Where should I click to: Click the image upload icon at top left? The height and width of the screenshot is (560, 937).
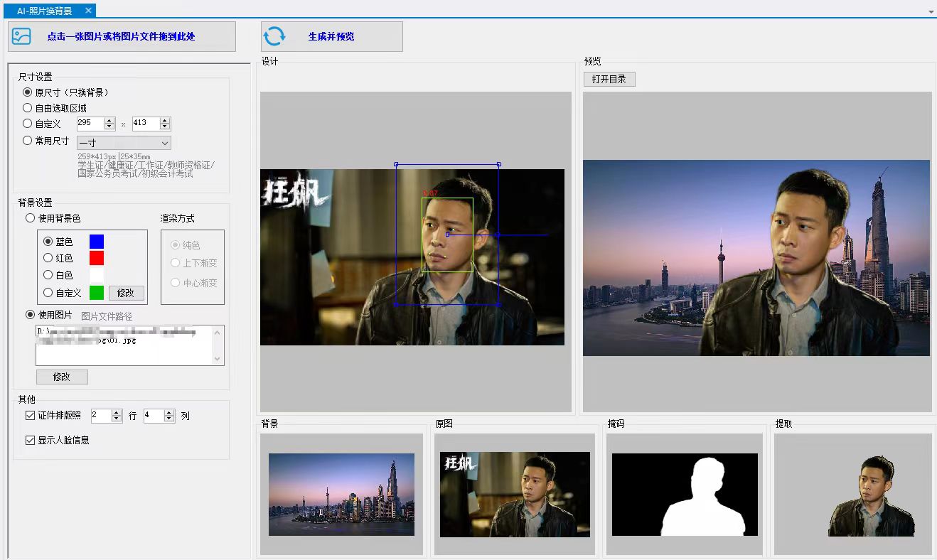(21, 36)
